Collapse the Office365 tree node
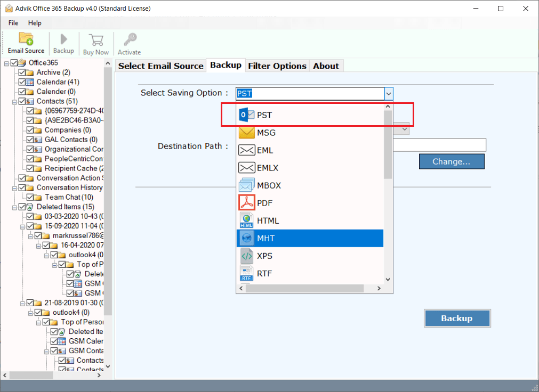Viewport: 539px width, 392px height. pos(6,63)
